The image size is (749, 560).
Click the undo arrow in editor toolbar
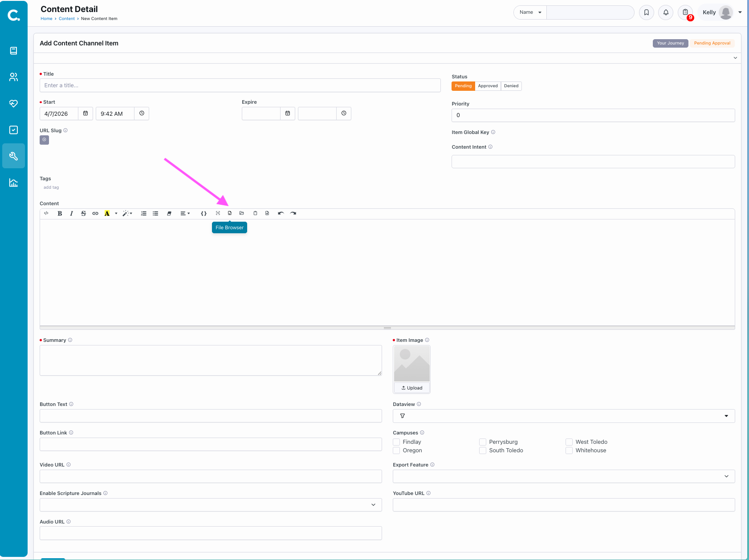click(x=281, y=213)
